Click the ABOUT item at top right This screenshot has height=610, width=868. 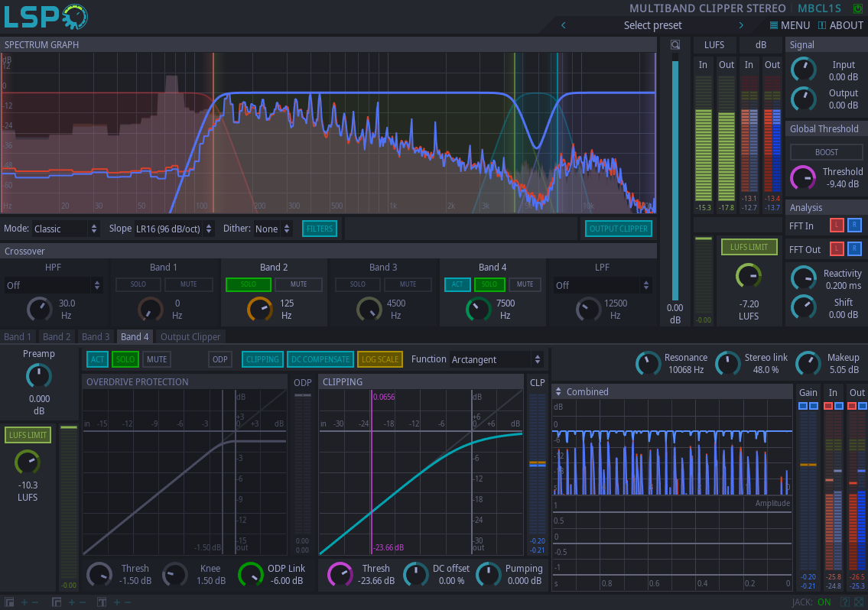[840, 25]
